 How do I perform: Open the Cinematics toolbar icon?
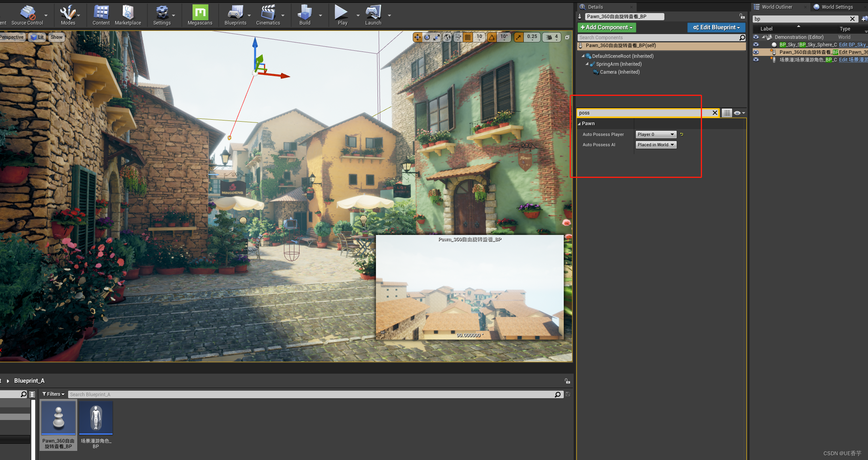[268, 15]
